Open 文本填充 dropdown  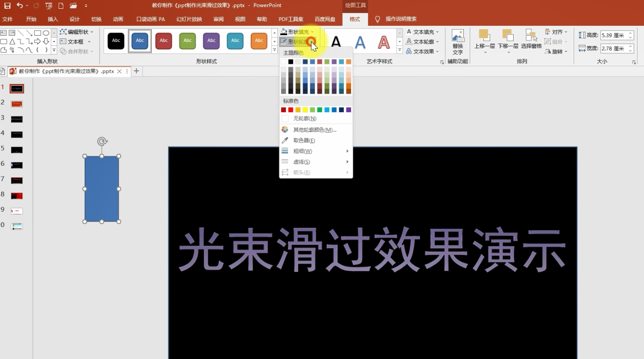coord(423,32)
